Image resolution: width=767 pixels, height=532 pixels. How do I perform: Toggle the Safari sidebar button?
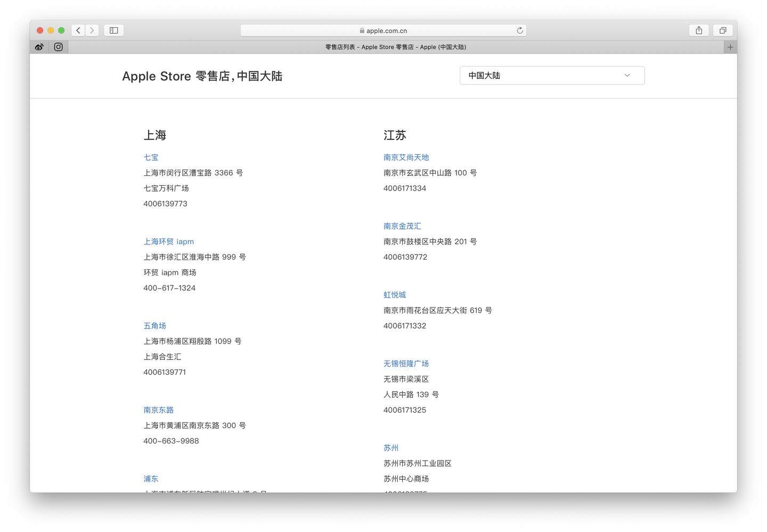114,30
